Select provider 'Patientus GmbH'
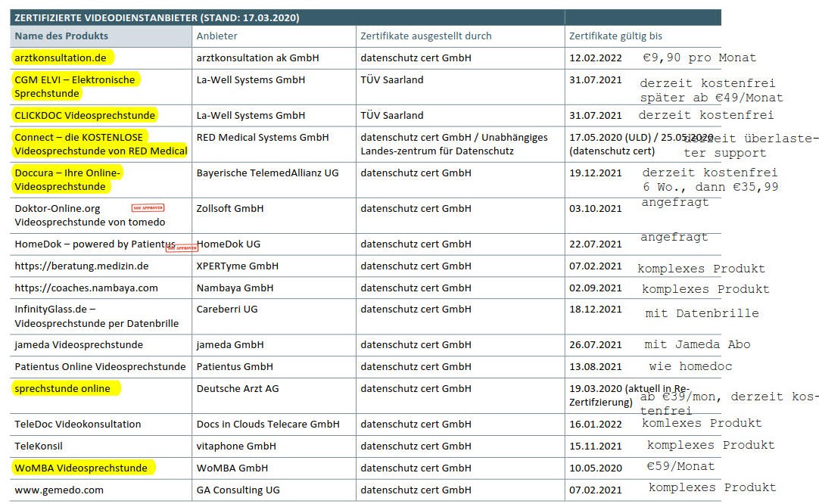819x504 pixels. 235,366
